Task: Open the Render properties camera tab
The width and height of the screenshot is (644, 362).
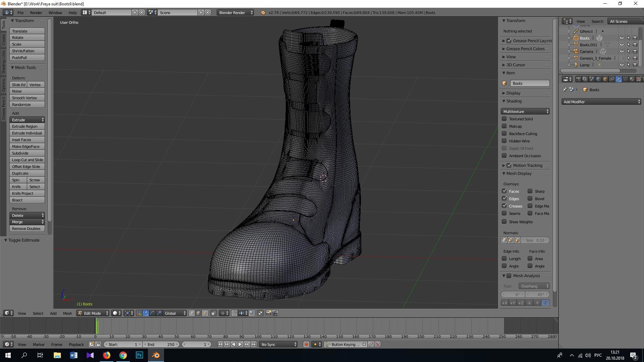Action: pyautogui.click(x=579, y=79)
